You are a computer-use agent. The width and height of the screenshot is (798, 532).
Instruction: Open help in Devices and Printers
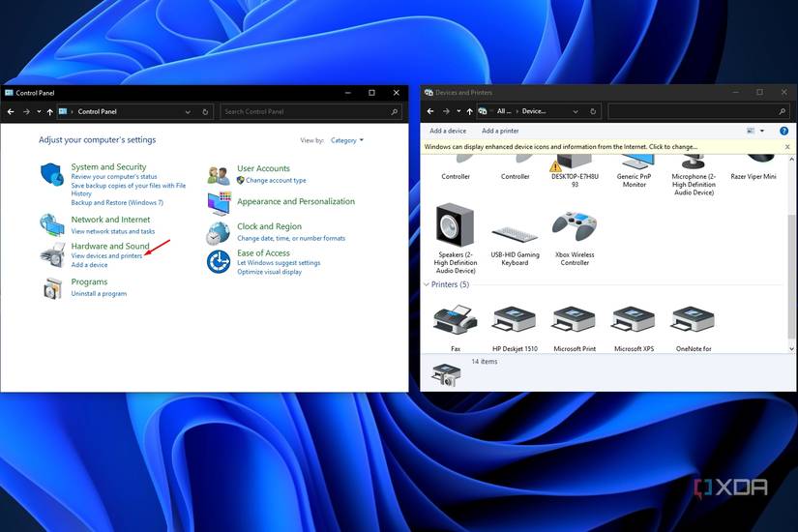tap(783, 131)
